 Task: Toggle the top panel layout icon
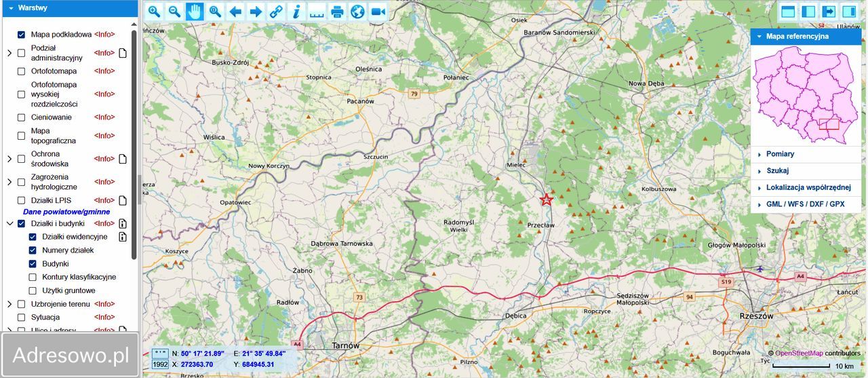click(x=788, y=12)
